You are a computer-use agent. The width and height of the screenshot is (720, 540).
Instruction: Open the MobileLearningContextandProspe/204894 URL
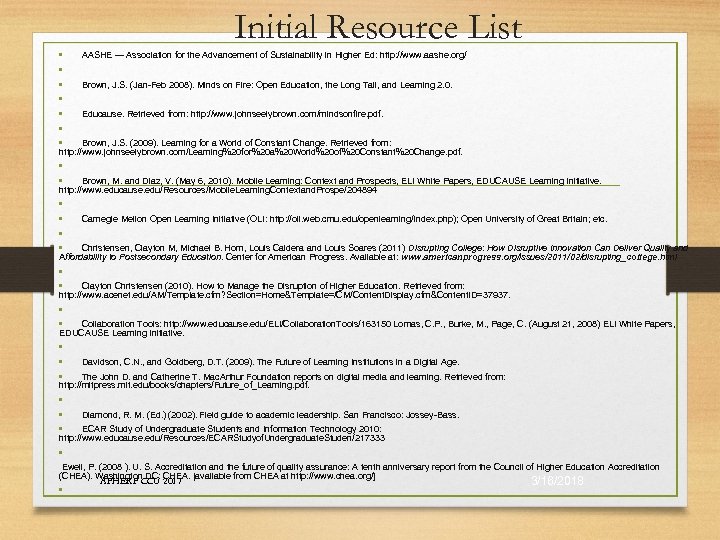click(218, 190)
